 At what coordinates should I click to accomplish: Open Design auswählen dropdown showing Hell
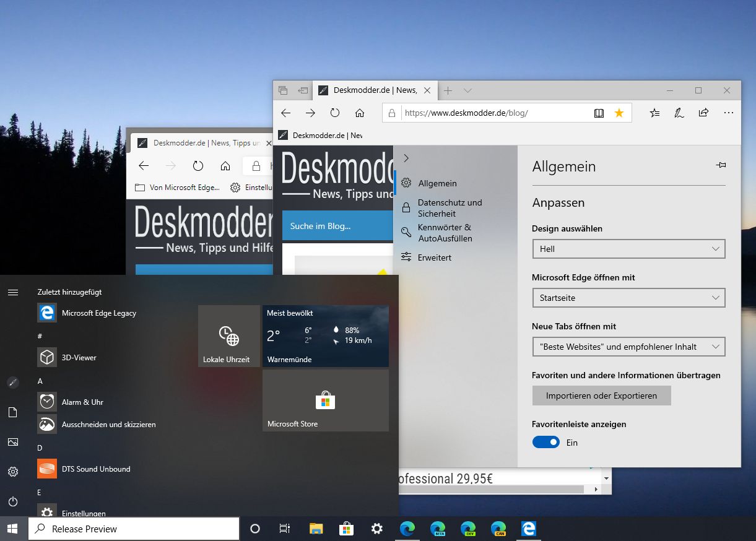pos(628,249)
